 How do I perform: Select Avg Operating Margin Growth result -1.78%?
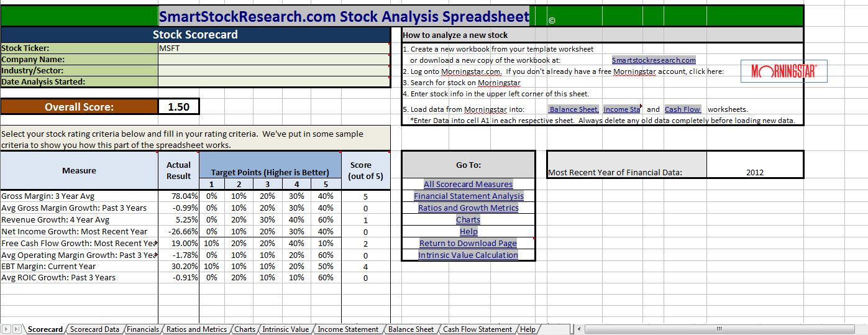pos(178,255)
